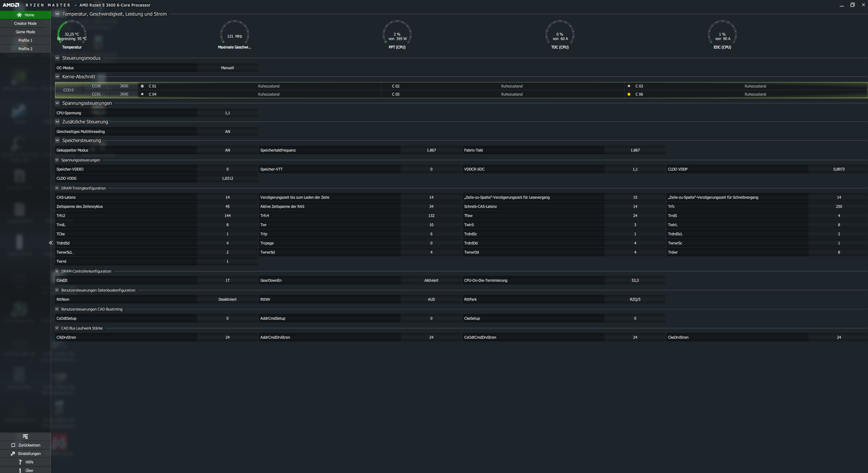Click the Temperatur gauge dial
The image size is (868, 473).
[x=72, y=34]
